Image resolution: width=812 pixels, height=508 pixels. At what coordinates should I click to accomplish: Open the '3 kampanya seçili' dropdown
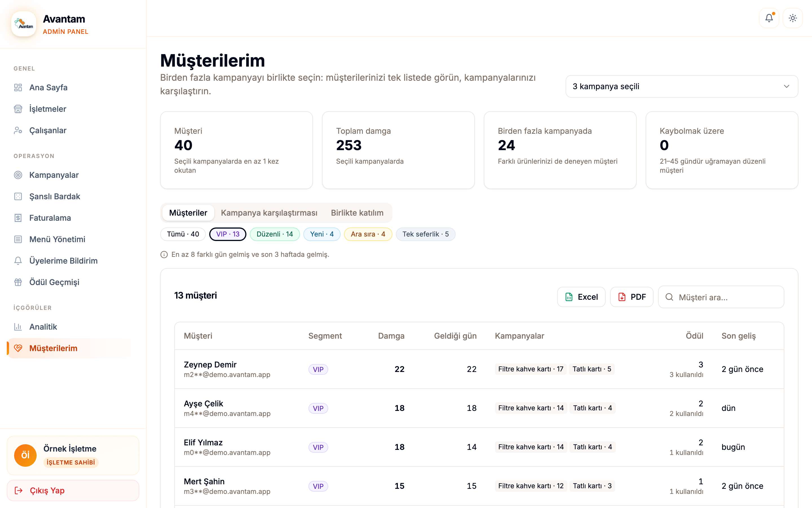[x=682, y=86]
